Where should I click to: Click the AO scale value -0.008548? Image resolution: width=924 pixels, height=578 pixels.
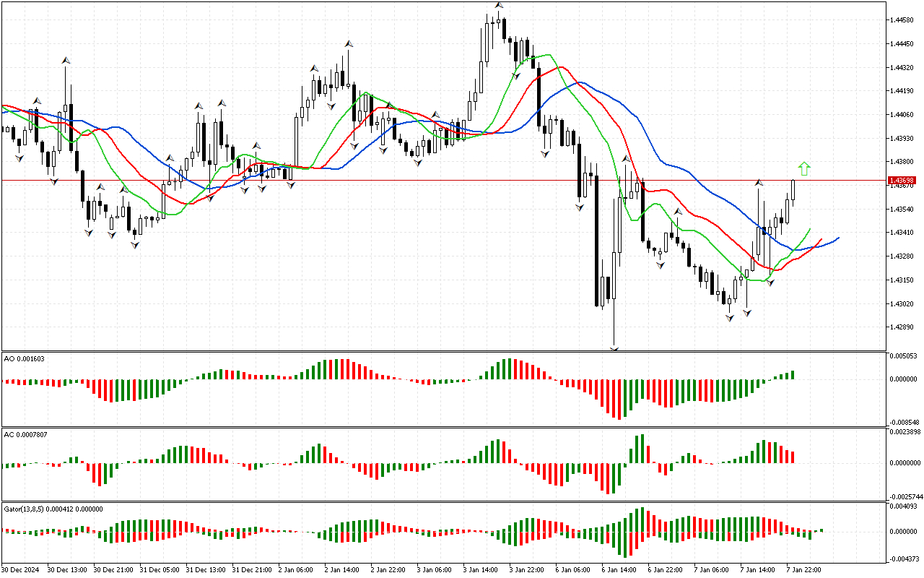pos(904,422)
